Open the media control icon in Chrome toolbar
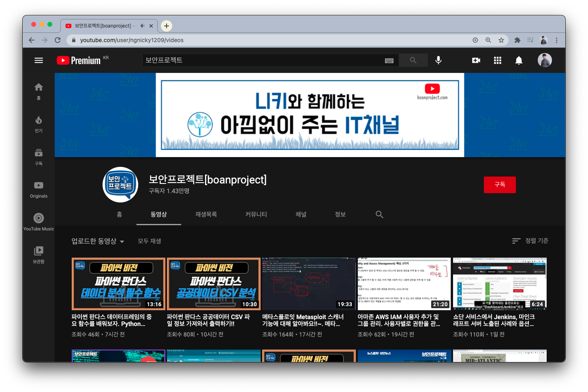This screenshot has height=392, width=588. pos(530,40)
